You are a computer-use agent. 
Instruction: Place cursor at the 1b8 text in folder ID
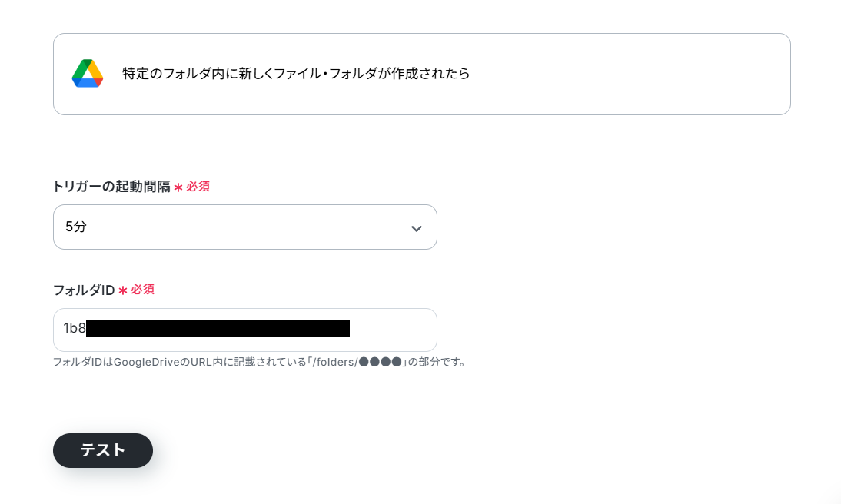pyautogui.click(x=75, y=328)
